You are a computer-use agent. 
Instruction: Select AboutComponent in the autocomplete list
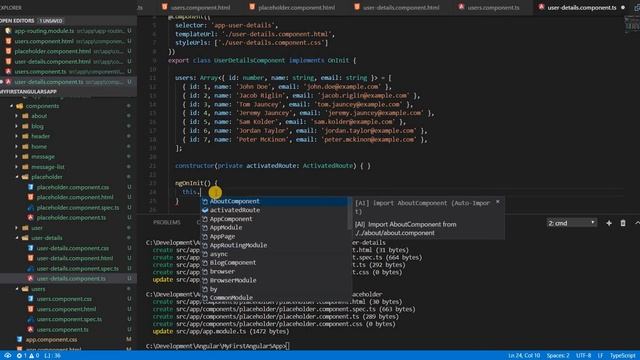(x=275, y=201)
